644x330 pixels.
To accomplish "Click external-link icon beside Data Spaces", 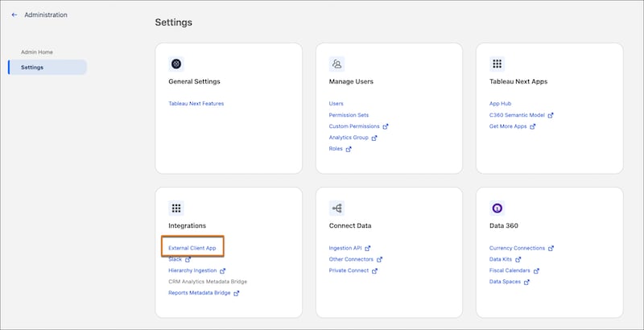I will [527, 283].
